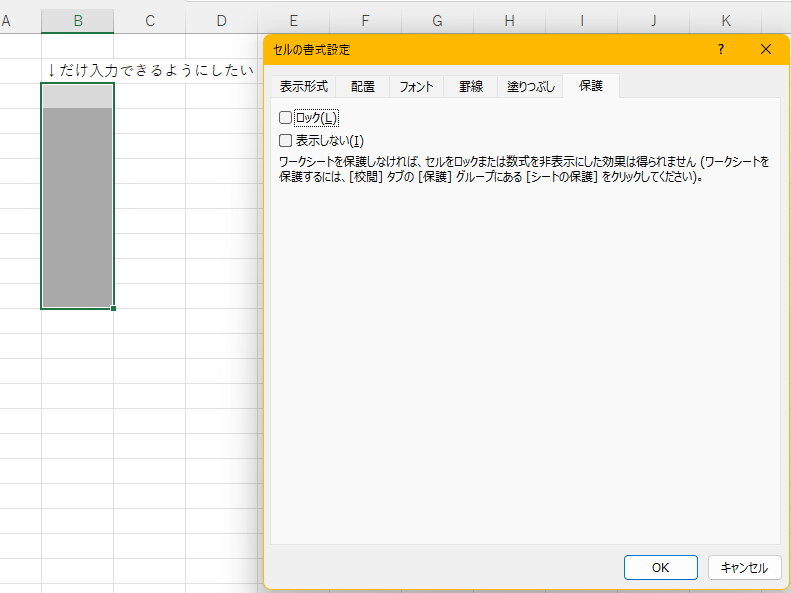Click column H header
Image resolution: width=791 pixels, height=593 pixels.
510,21
